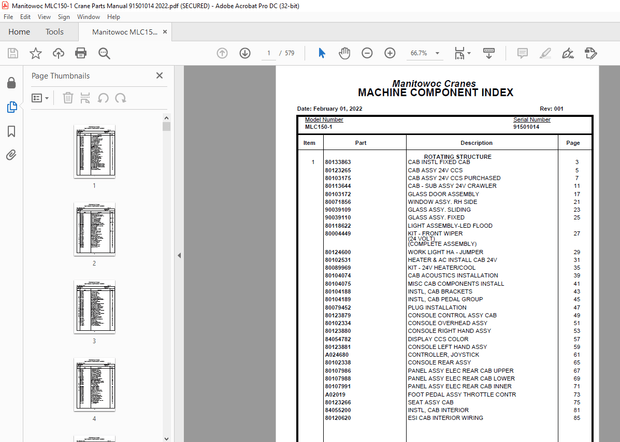Click 'SEAT ASSY CAB' description
The width and height of the screenshot is (620, 442).
[431, 402]
